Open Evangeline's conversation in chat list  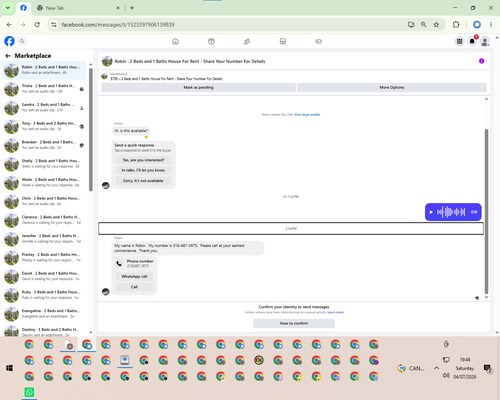[44, 314]
